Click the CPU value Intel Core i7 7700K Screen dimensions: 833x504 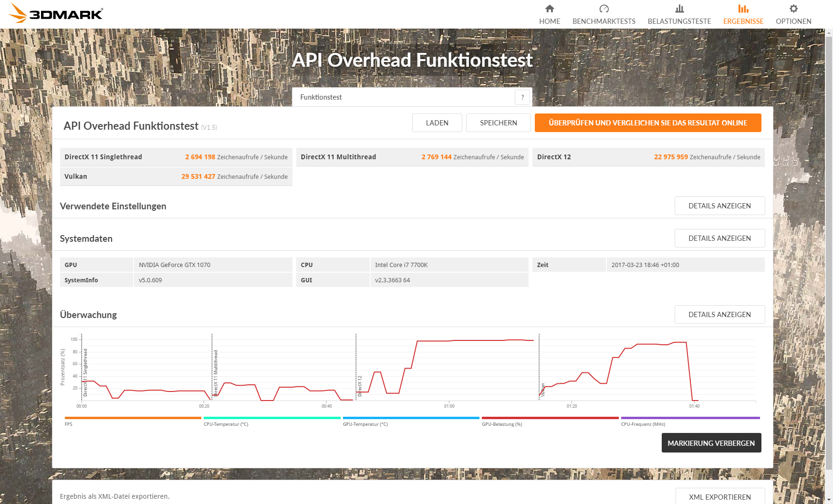point(401,265)
